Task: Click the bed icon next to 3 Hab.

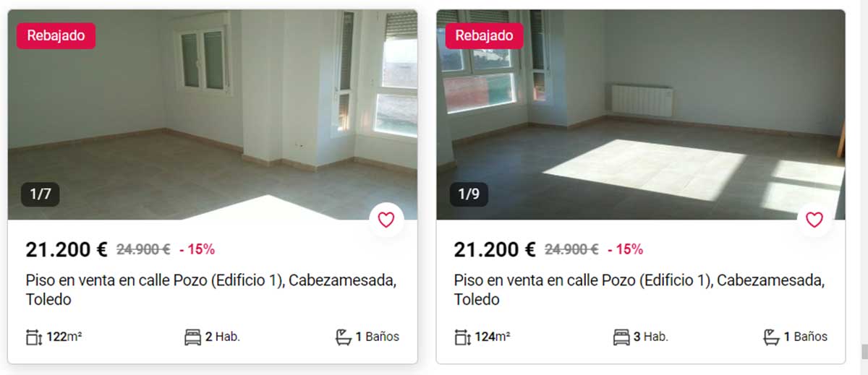Action: [621, 337]
